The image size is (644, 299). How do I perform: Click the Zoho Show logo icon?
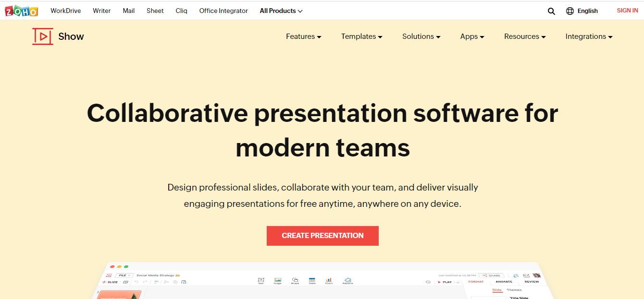click(x=43, y=36)
